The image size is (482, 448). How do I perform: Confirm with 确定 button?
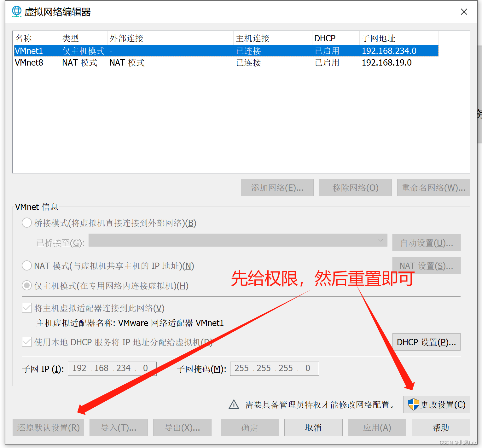(x=250, y=428)
